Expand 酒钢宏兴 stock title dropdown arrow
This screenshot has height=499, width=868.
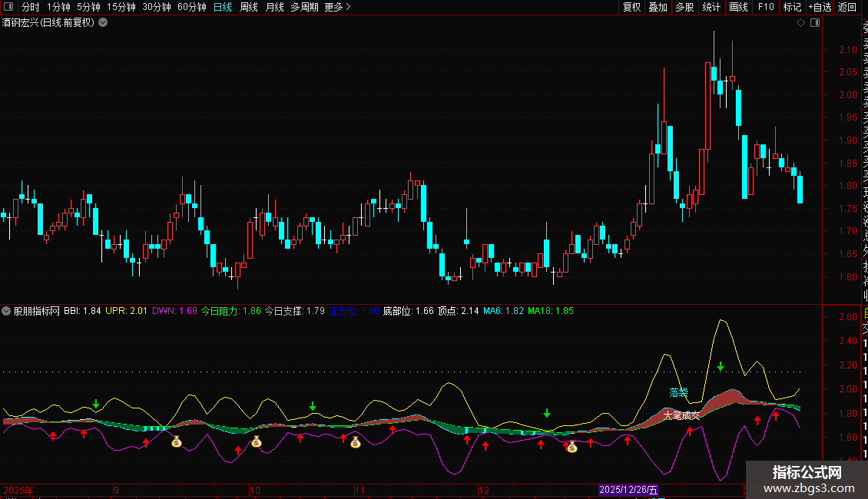103,22
